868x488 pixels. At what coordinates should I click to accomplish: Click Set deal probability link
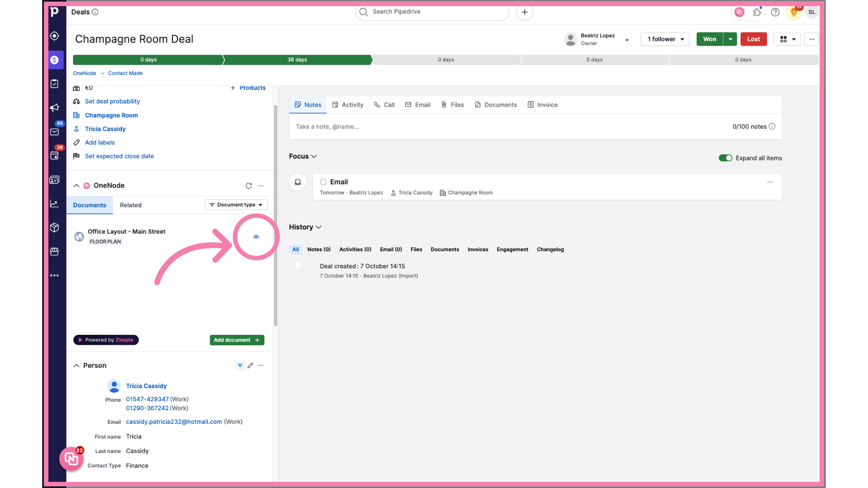coord(113,102)
